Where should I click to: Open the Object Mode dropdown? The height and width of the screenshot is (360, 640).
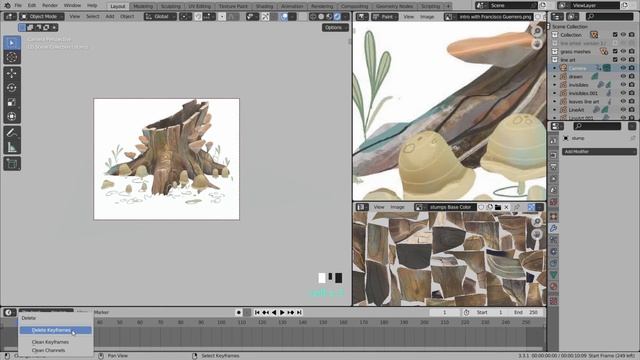[42, 17]
